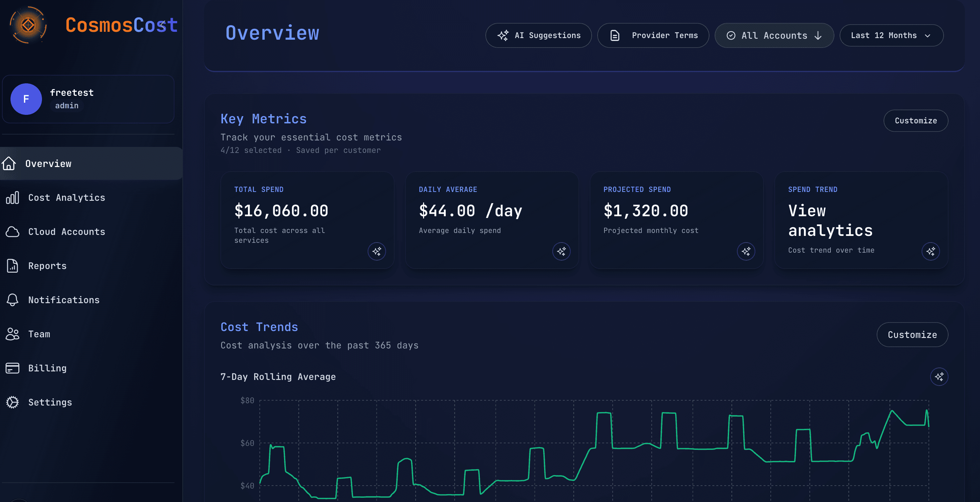
Task: Click the AI sparkle icon on Total Spend card
Action: 377,251
